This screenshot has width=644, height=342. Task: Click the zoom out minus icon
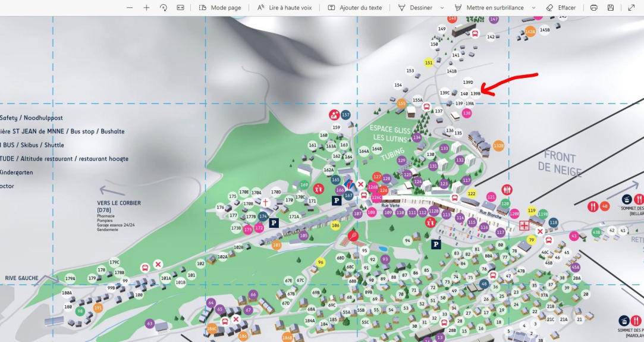tap(130, 8)
